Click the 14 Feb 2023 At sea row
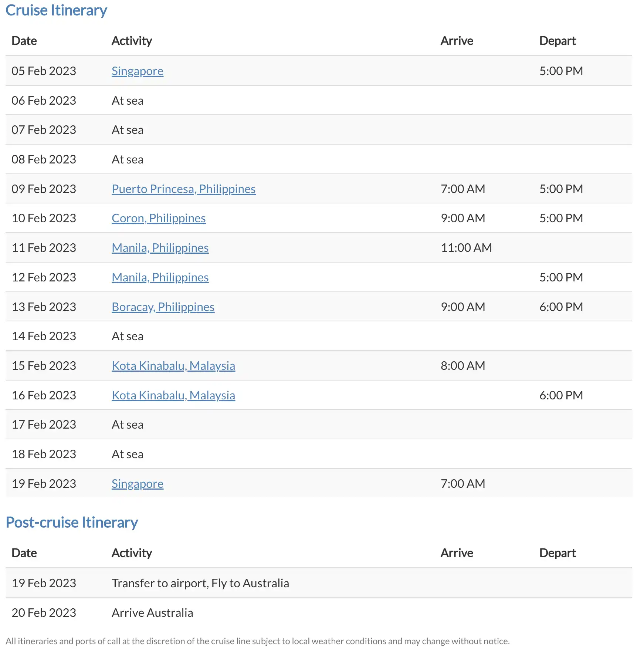The image size is (644, 659). pyautogui.click(x=128, y=336)
